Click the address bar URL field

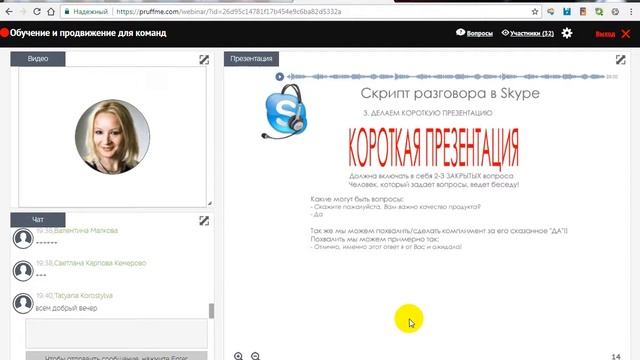pos(302,12)
